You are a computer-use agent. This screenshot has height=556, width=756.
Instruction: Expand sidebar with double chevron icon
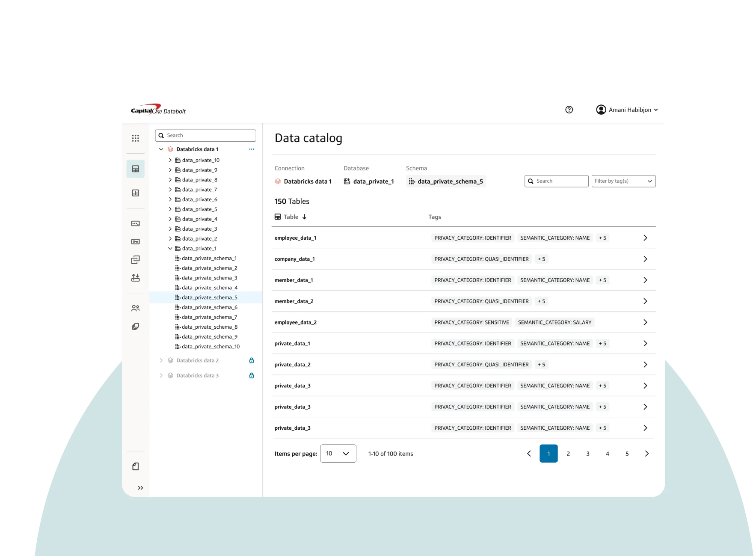pos(140,488)
